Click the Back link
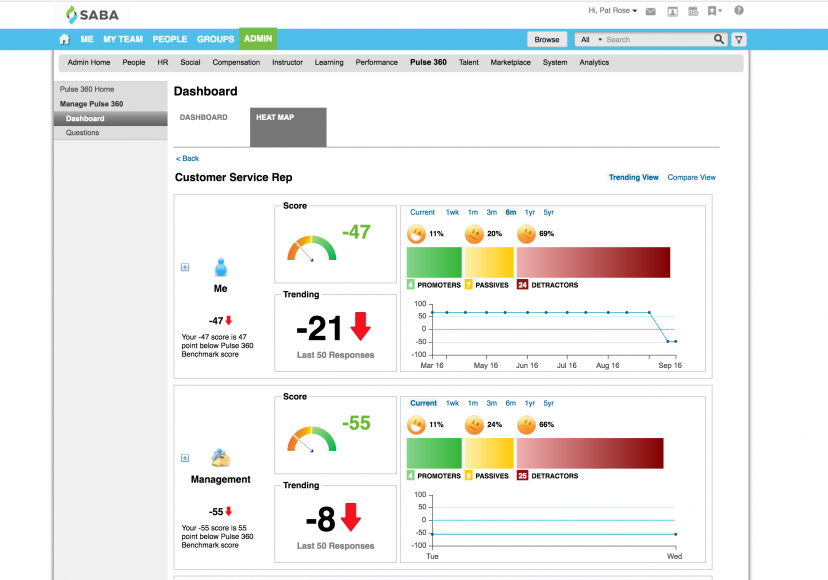The width and height of the screenshot is (828, 580). [x=188, y=158]
